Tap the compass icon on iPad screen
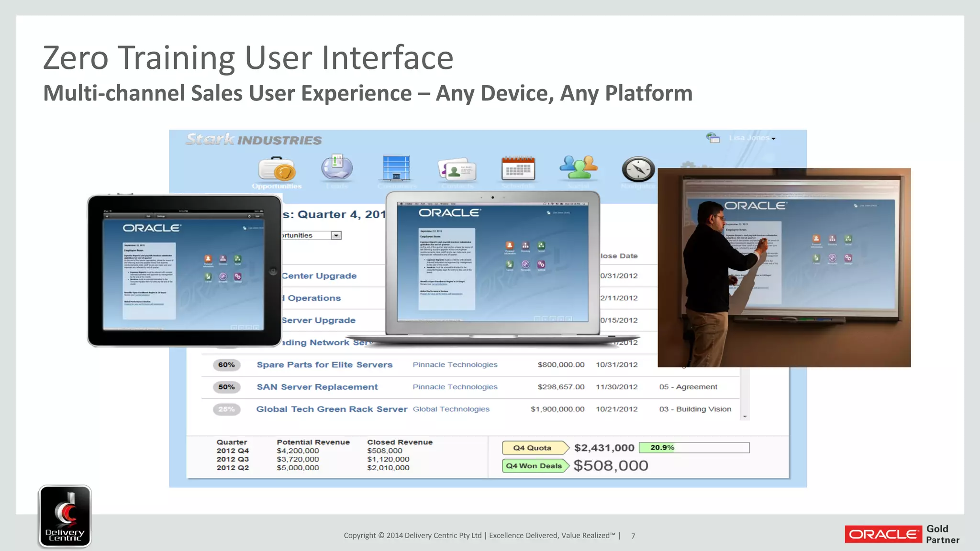Image resolution: width=980 pixels, height=551 pixels. 223,276
